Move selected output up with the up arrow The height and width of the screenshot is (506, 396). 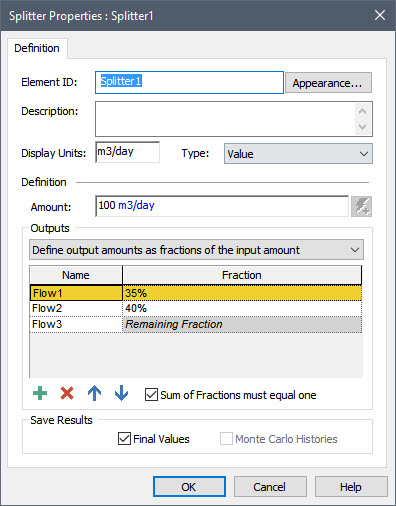[x=94, y=393]
